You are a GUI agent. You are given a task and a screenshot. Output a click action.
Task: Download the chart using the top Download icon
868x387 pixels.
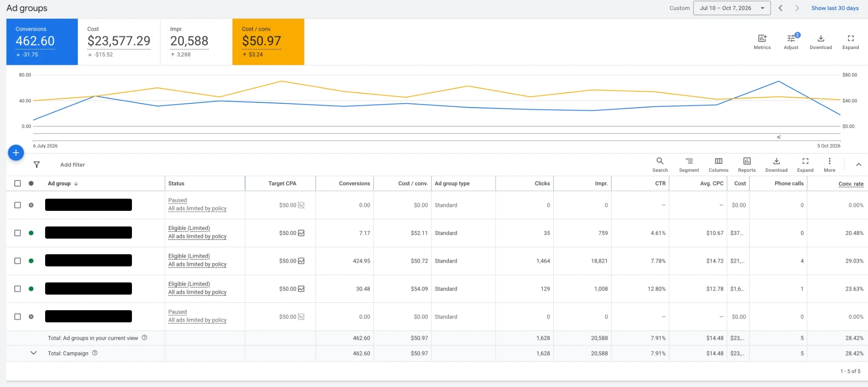pyautogui.click(x=821, y=39)
